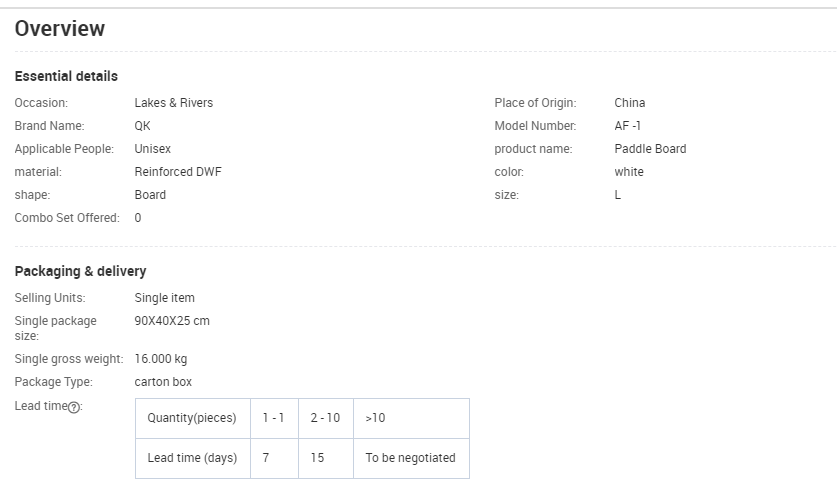Viewport: 837px width, 498px height.
Task: Click the Paddle Board product name value
Action: point(650,149)
